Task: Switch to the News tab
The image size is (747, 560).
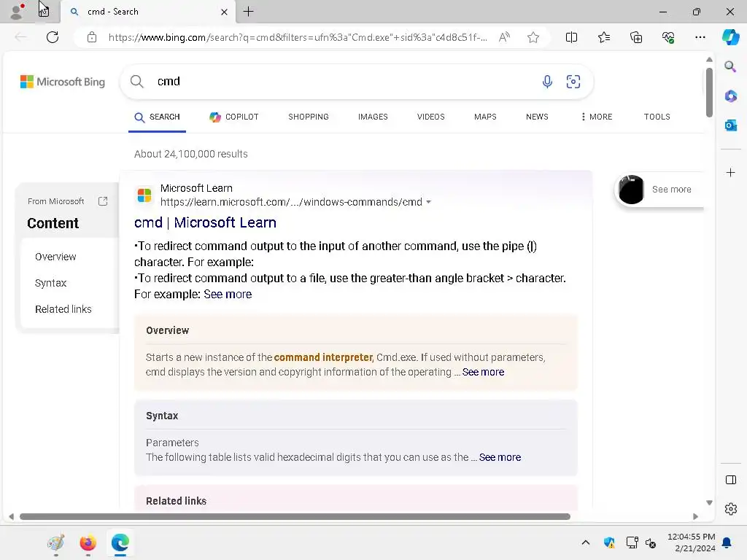Action: [x=537, y=117]
